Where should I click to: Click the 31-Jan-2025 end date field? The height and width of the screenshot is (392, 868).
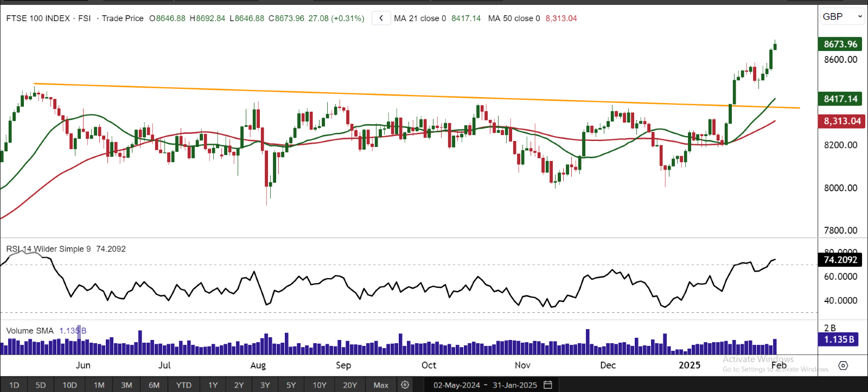(515, 385)
